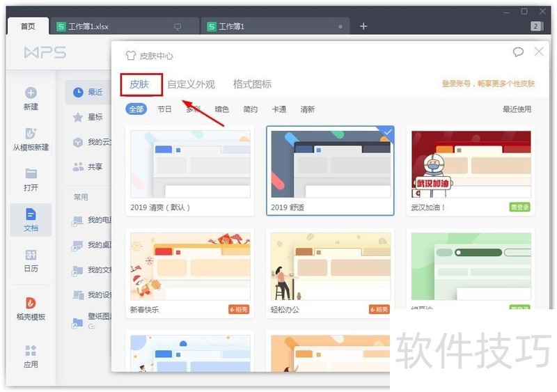557x392 pixels.
Task: Click the 打开 folder icon
Action: tap(31, 173)
